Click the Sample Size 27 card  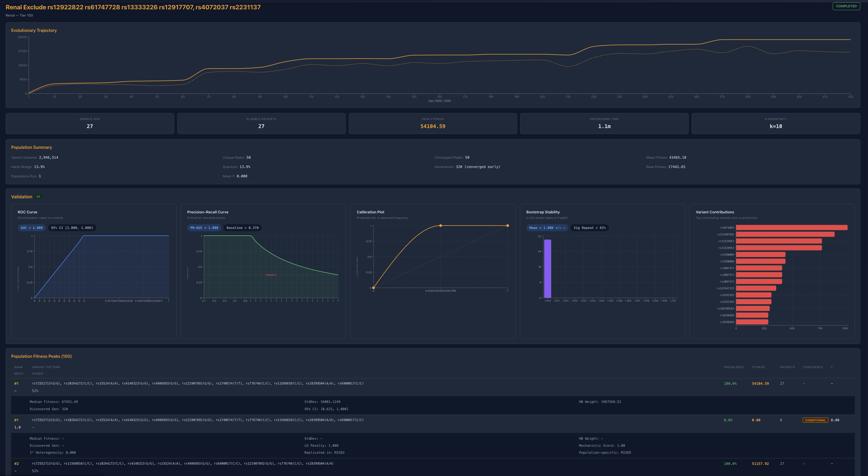90,124
